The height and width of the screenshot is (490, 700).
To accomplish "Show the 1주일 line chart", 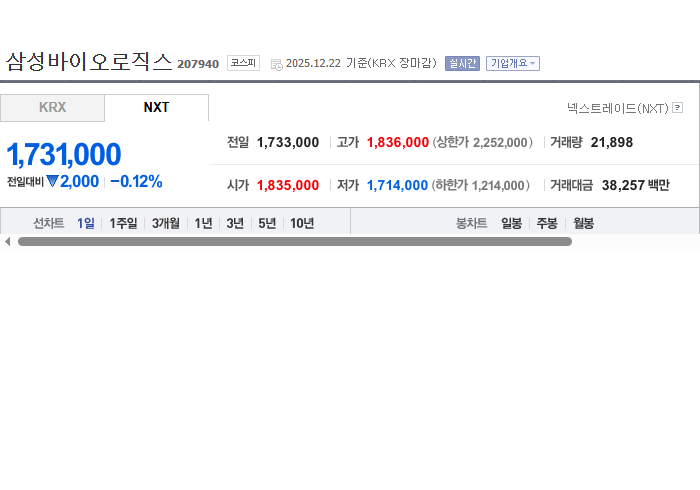I will pos(123,223).
